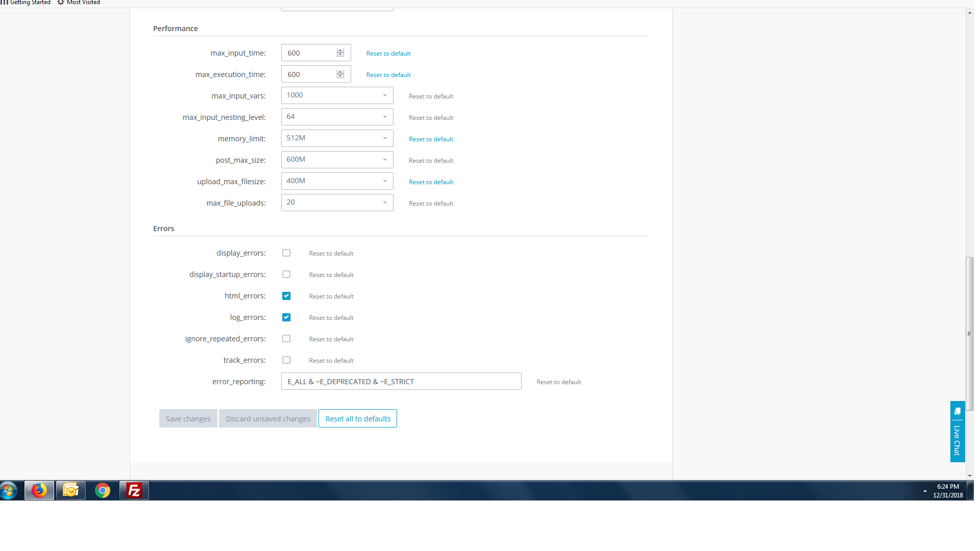Viewport: 980px width, 551px height.
Task: Click Reset all to defaults
Action: 357,418
